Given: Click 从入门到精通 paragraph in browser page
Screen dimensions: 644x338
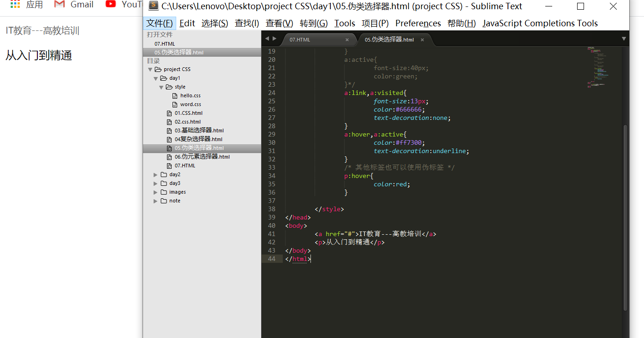Looking at the screenshot, I should point(39,56).
